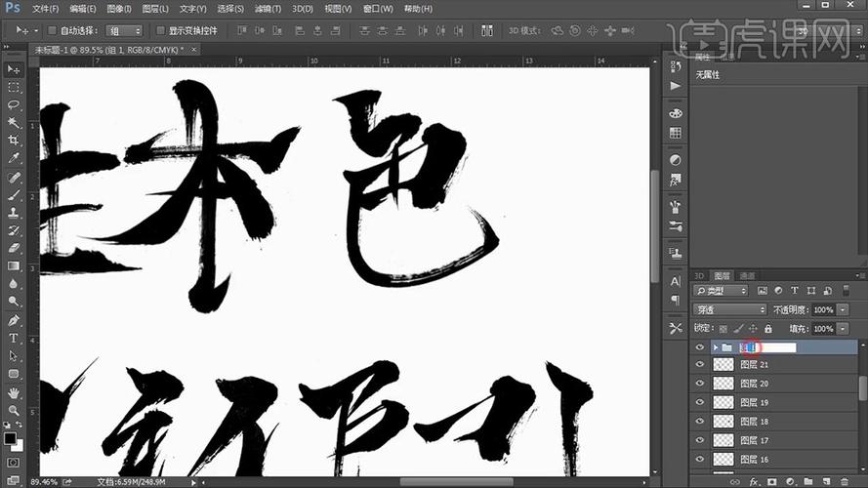
Task: Click lock transparent pixels icon
Action: pos(723,329)
